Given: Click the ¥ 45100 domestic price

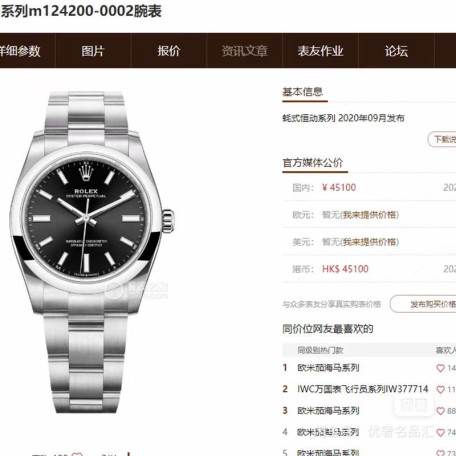Looking at the screenshot, I should point(339,187).
